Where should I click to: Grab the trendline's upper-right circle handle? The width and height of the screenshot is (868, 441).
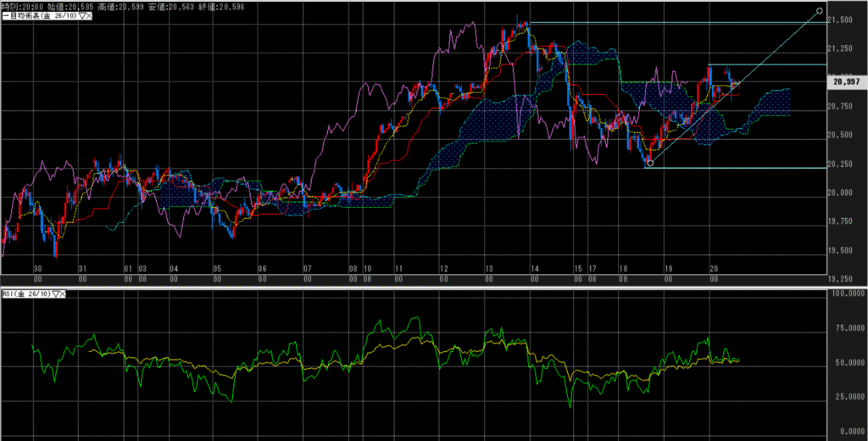819,11
